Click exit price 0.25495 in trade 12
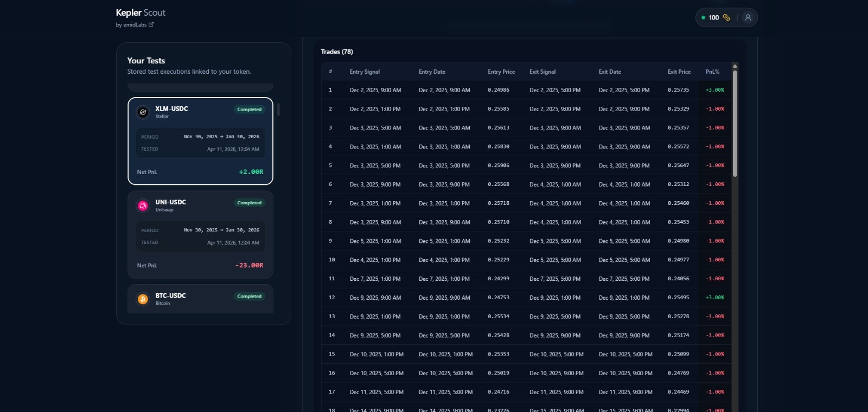The height and width of the screenshot is (412, 868). 678,298
